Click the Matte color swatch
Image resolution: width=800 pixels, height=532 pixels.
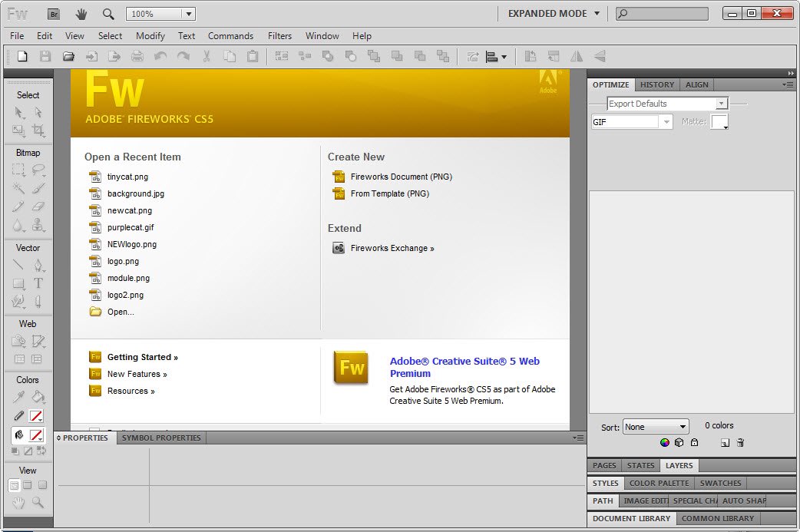719,122
